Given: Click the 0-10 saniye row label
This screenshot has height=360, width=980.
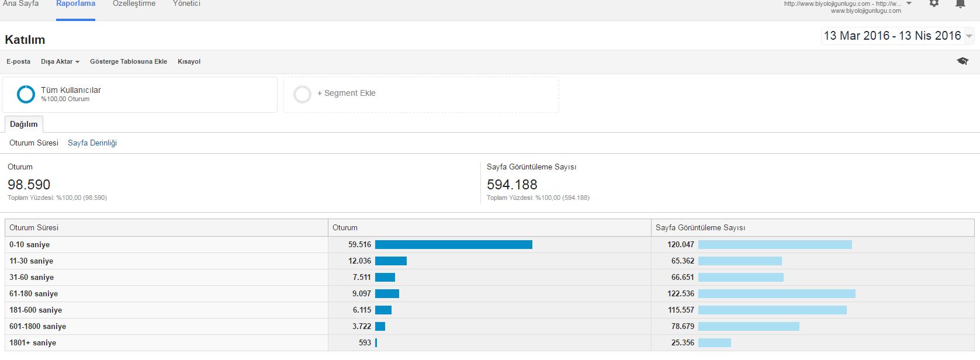Looking at the screenshot, I should click(29, 244).
